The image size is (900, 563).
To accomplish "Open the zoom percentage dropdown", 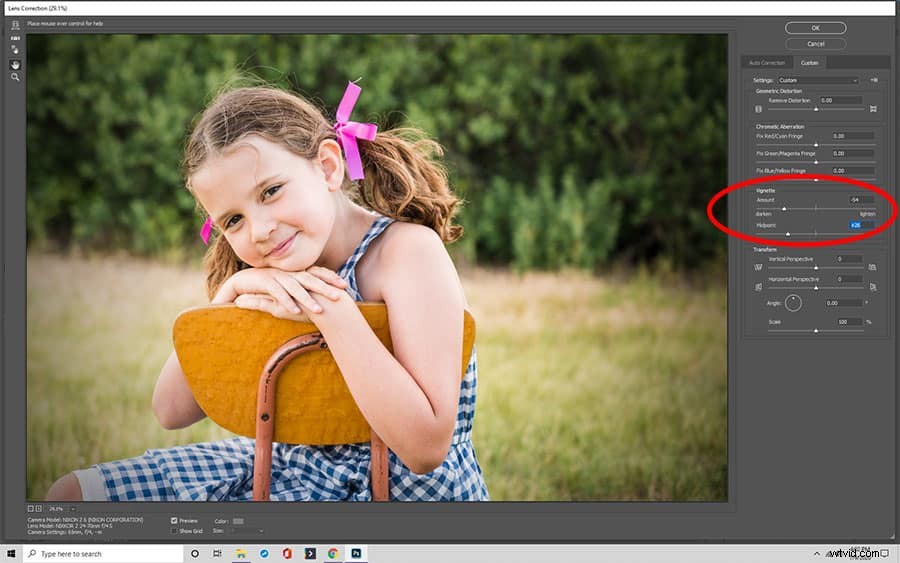I will tap(73, 508).
